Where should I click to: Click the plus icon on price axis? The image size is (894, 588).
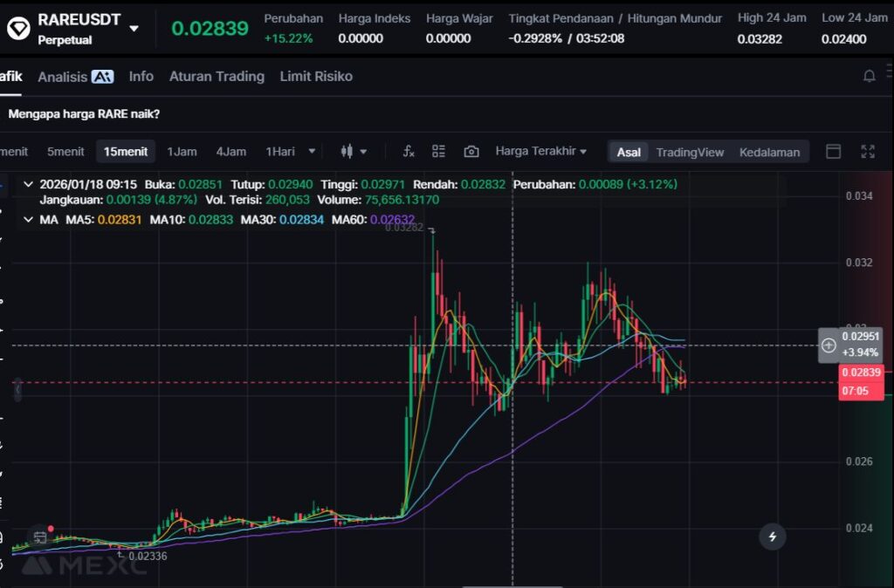[829, 345]
